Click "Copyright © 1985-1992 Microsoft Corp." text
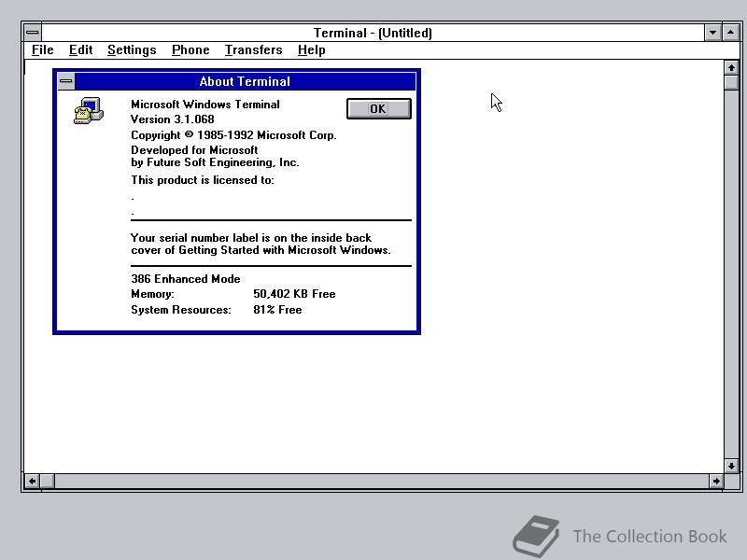 233,135
